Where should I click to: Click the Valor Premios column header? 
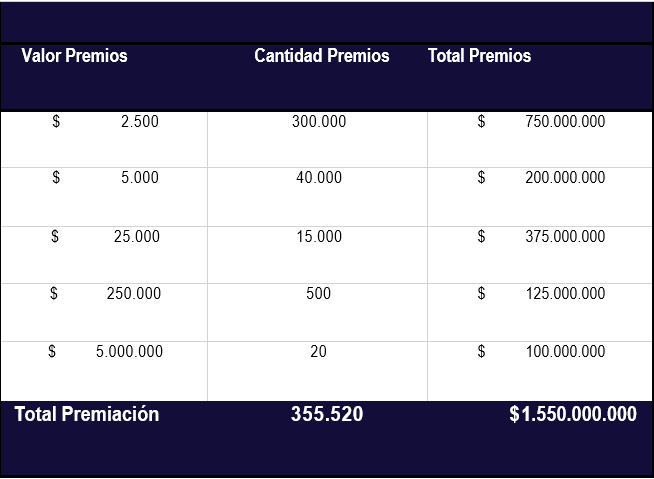click(74, 55)
